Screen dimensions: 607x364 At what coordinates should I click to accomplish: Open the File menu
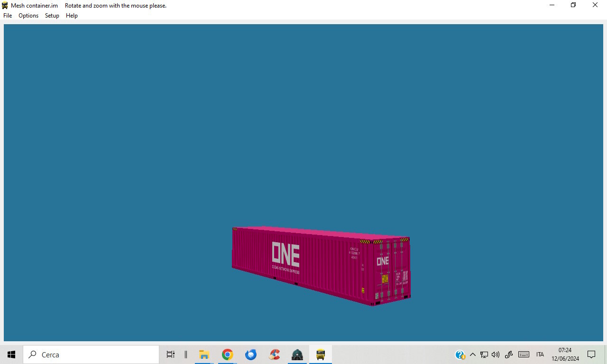pyautogui.click(x=8, y=16)
